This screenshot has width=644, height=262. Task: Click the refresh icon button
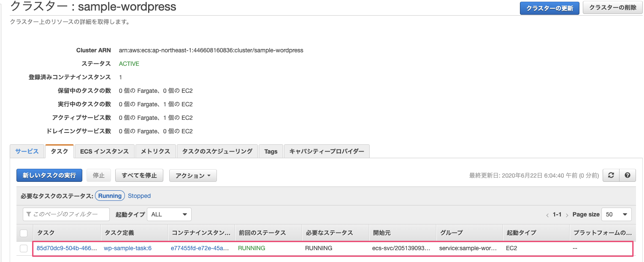pos(611,176)
